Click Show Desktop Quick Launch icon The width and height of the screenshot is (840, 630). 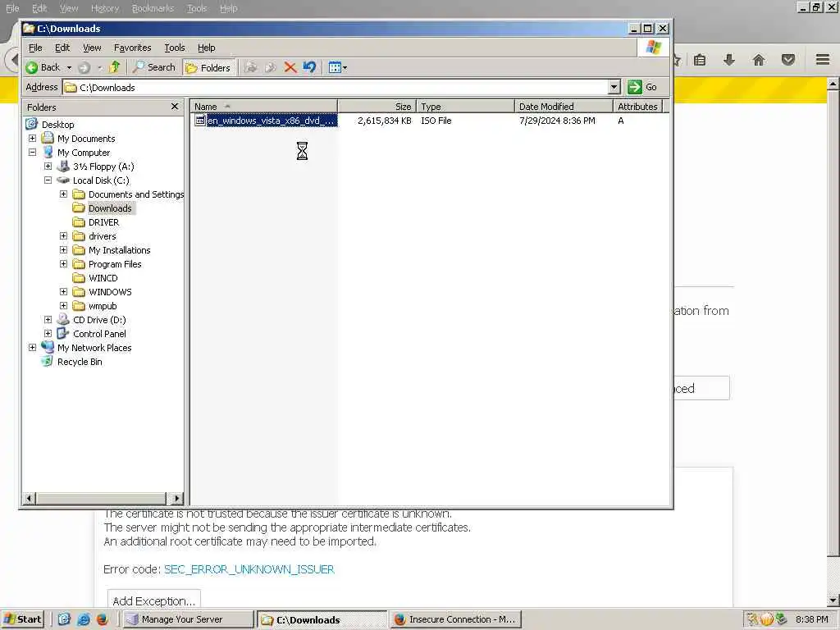click(x=64, y=619)
